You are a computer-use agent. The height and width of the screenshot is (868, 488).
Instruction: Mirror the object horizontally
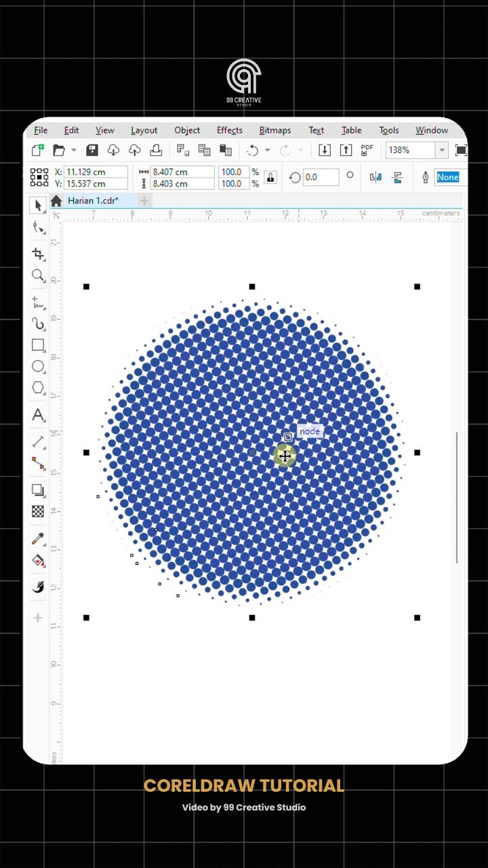[x=375, y=178]
